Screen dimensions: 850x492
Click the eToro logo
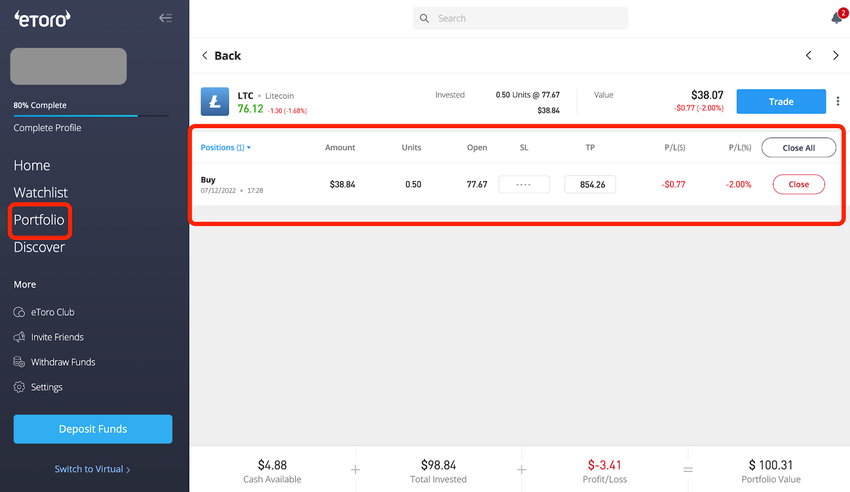point(42,19)
